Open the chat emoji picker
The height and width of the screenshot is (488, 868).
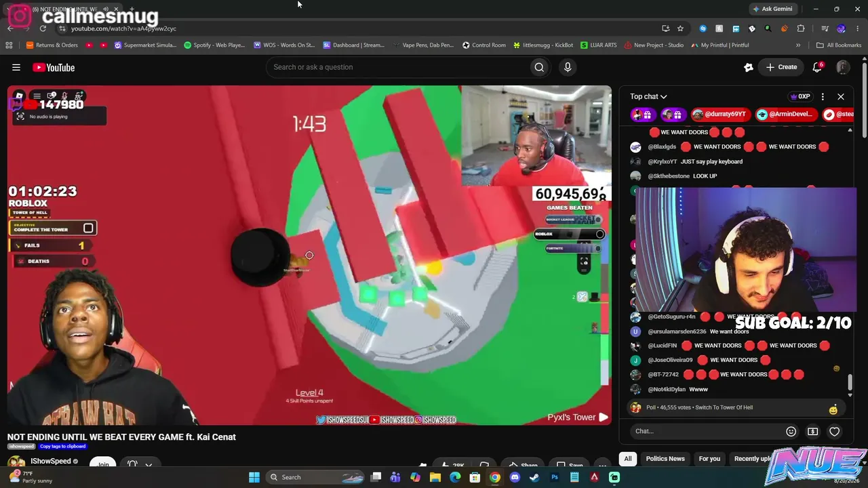point(791,431)
